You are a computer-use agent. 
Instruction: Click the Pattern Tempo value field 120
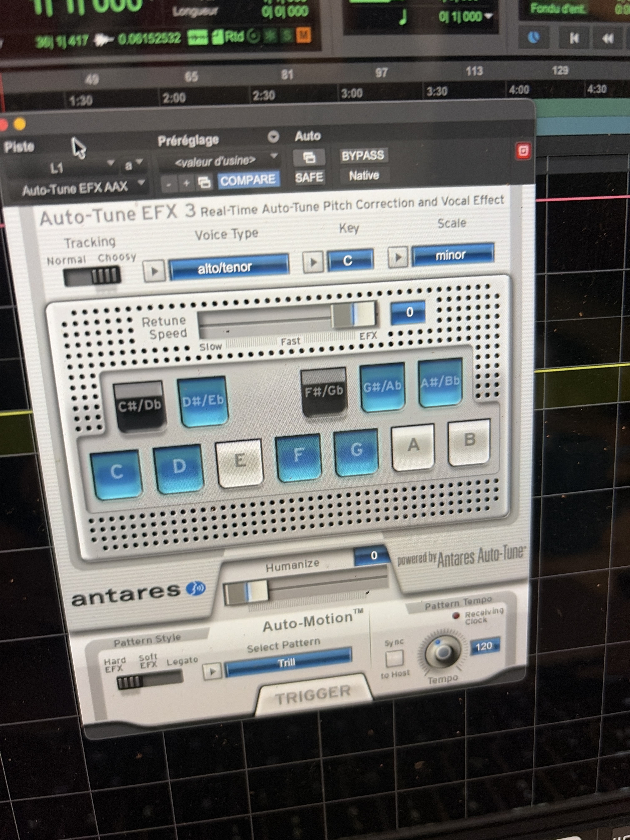pyautogui.click(x=485, y=646)
